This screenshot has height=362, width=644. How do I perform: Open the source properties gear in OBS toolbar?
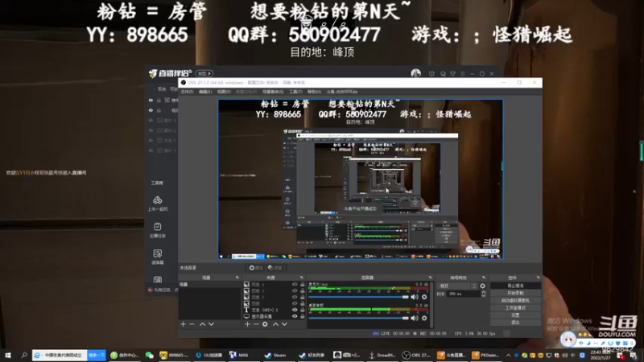pyautogui.click(x=255, y=268)
